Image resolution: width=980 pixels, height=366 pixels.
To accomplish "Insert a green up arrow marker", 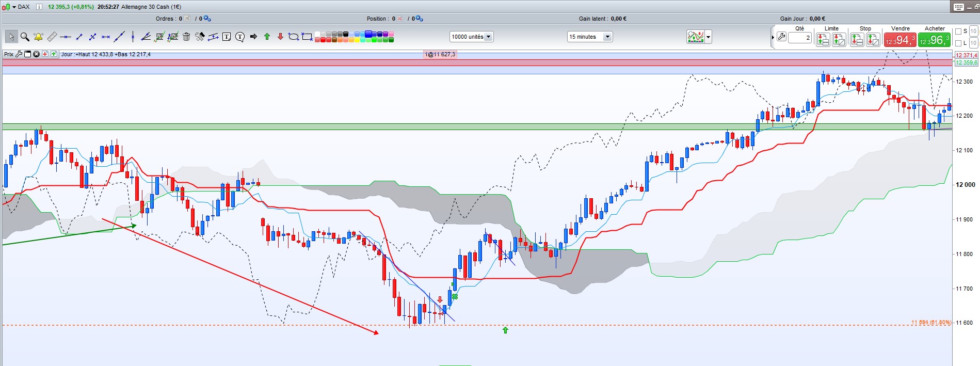I will coord(267,37).
